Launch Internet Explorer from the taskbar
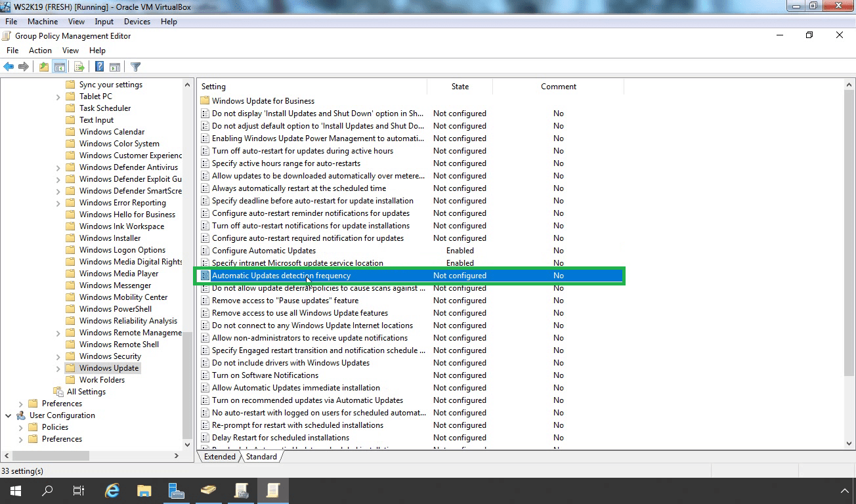The width and height of the screenshot is (856, 504). [x=113, y=490]
